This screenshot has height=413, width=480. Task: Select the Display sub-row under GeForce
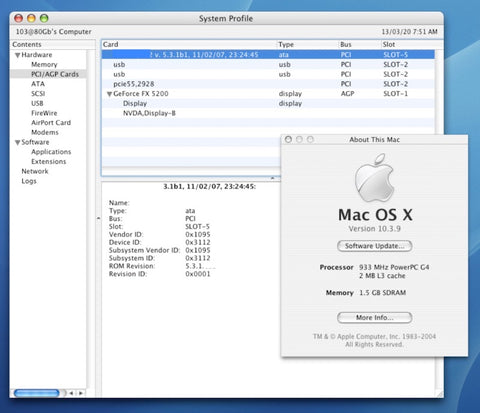pyautogui.click(x=268, y=103)
